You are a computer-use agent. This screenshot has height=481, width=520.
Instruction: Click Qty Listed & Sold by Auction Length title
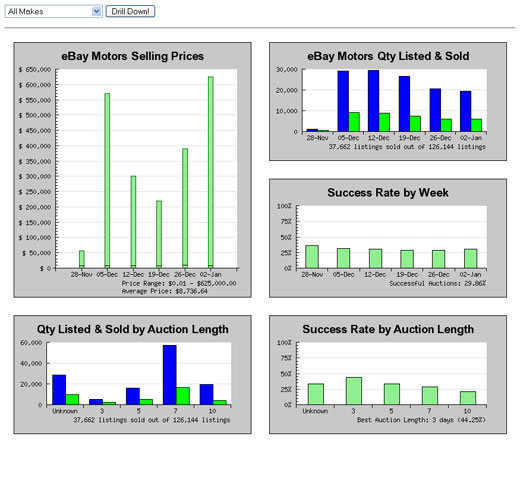pos(133,329)
